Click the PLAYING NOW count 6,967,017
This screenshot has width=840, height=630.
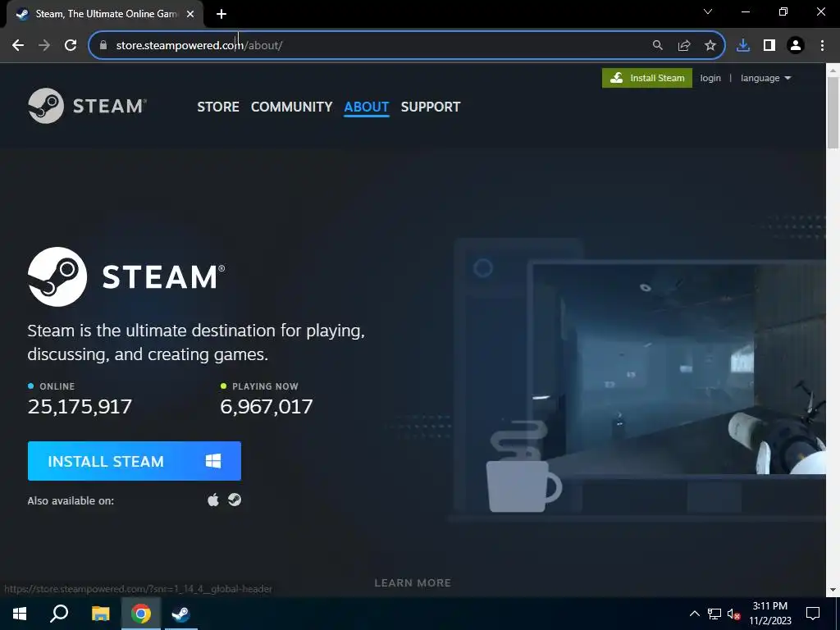click(267, 407)
